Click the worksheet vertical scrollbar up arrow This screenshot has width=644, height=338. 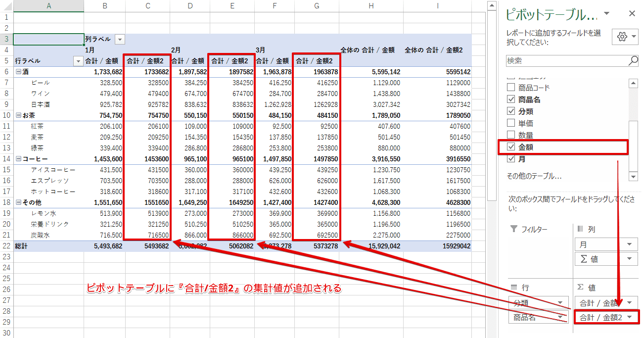[x=491, y=5]
